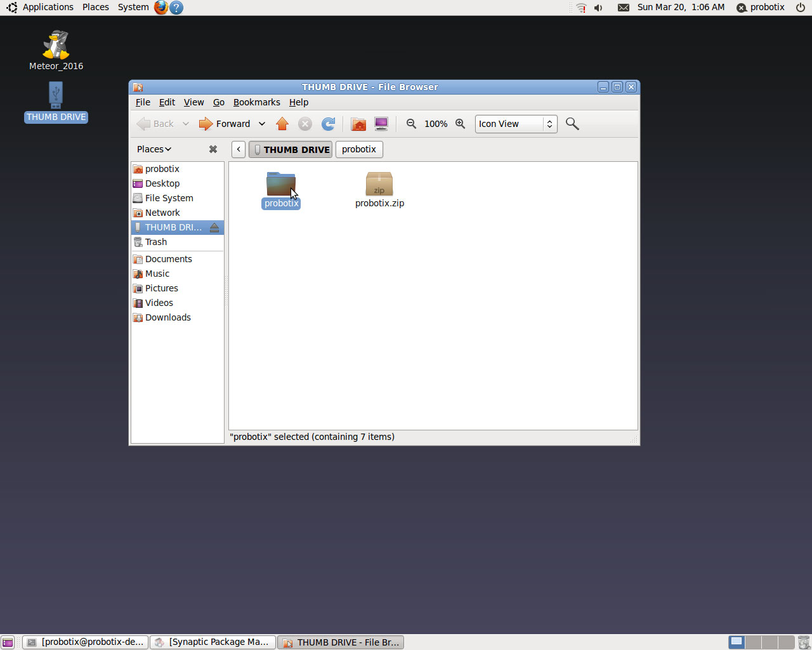
Task: Click the Forward navigation button
Action: 225,124
